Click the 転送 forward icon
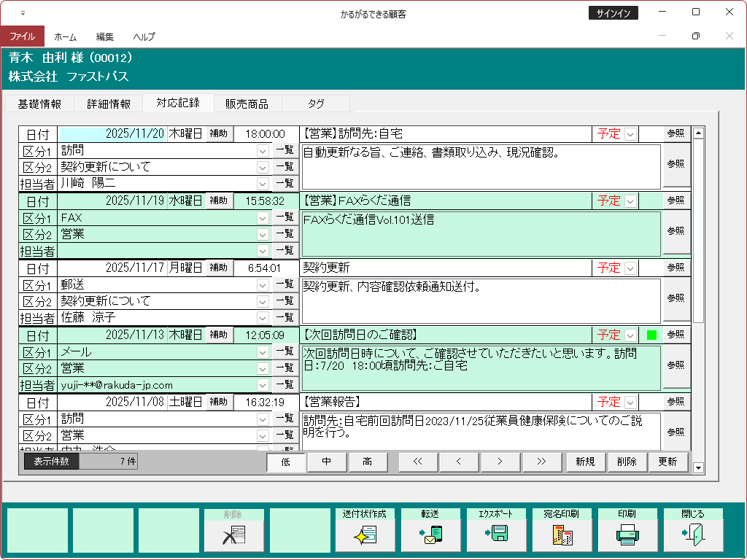The height and width of the screenshot is (560, 747). pyautogui.click(x=430, y=535)
